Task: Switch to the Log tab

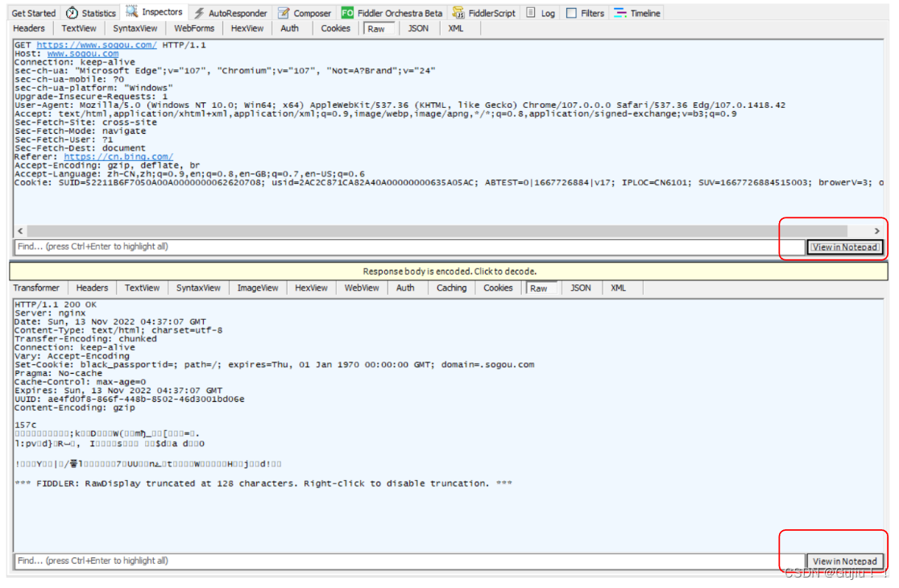Action: coord(541,13)
